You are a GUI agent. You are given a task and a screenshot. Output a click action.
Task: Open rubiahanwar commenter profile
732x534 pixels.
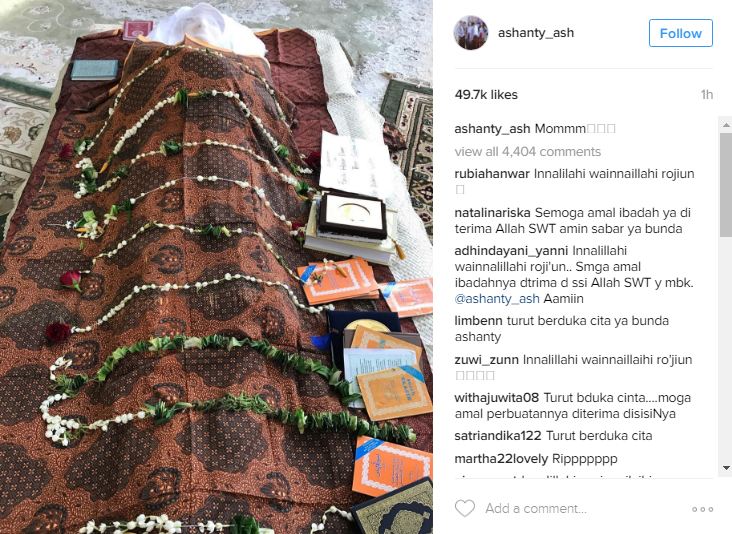click(492, 174)
